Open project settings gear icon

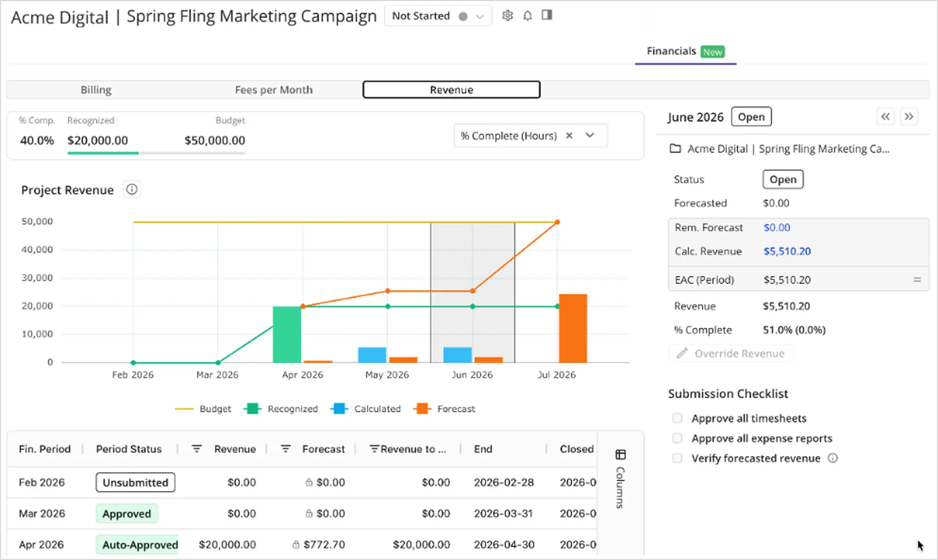pyautogui.click(x=507, y=16)
